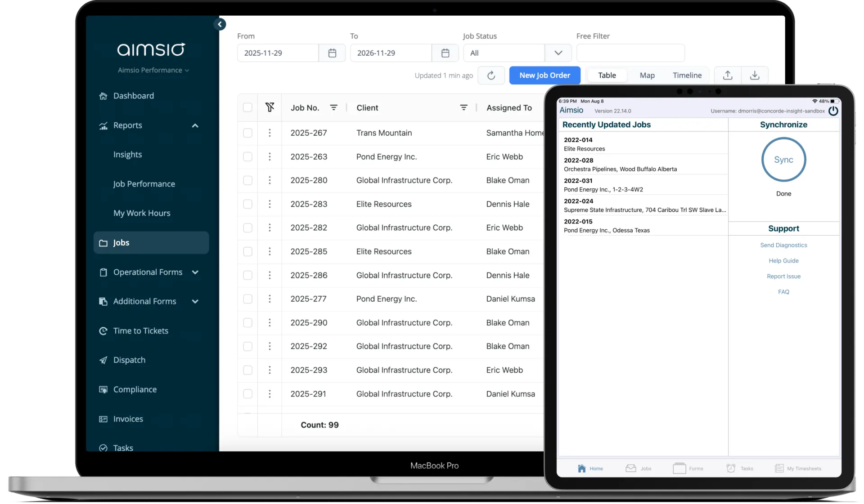
Task: Switch to the Map view tab
Action: click(x=647, y=76)
